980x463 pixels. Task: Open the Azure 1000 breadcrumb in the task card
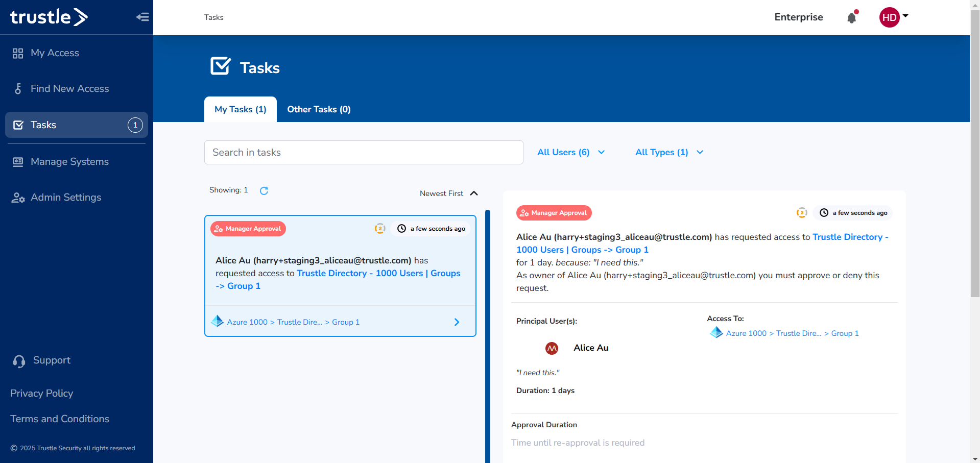pos(247,322)
